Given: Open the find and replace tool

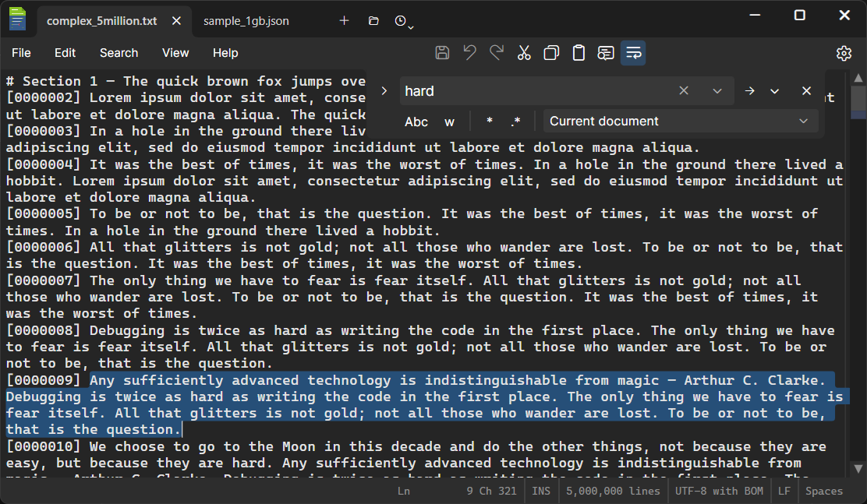Looking at the screenshot, I should click(x=605, y=52).
